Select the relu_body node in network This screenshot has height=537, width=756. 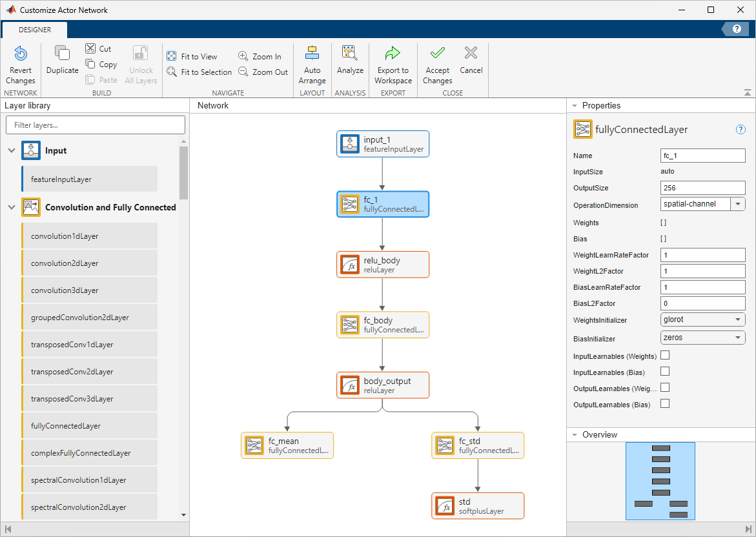point(382,265)
